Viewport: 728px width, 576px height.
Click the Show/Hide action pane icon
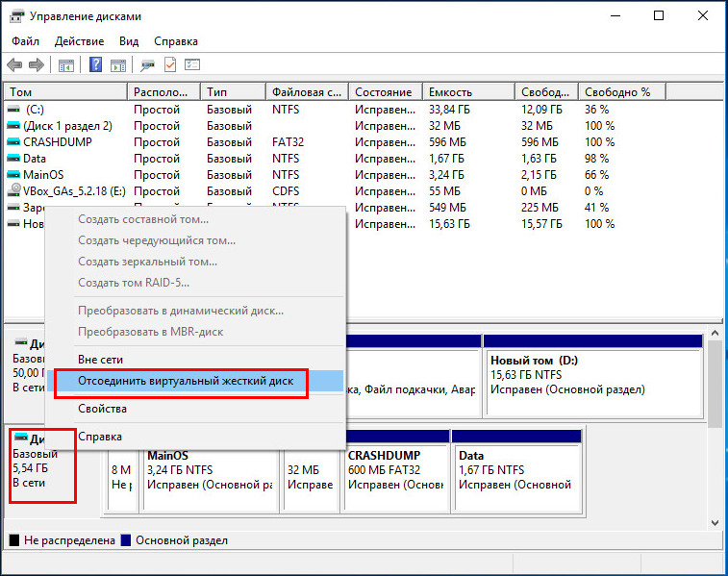click(118, 65)
